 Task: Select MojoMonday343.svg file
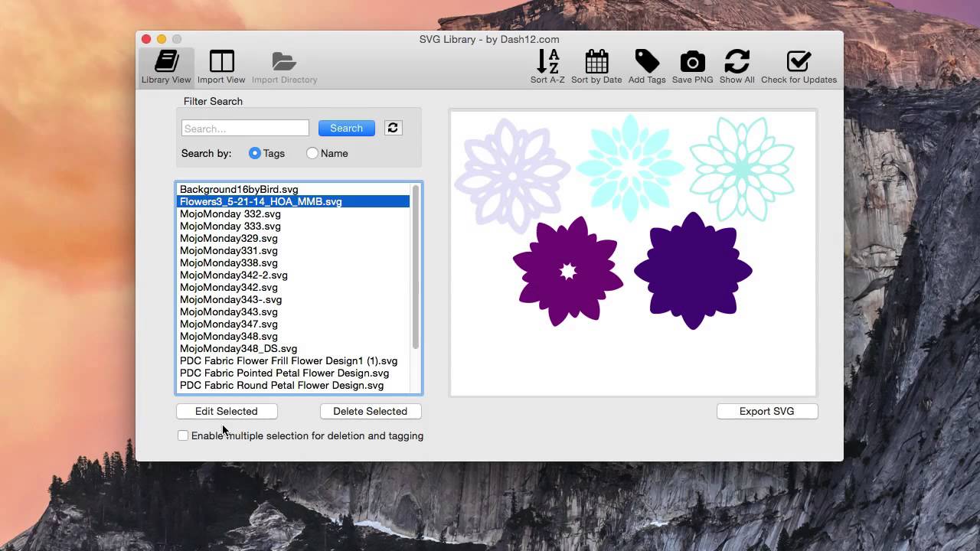(293, 311)
